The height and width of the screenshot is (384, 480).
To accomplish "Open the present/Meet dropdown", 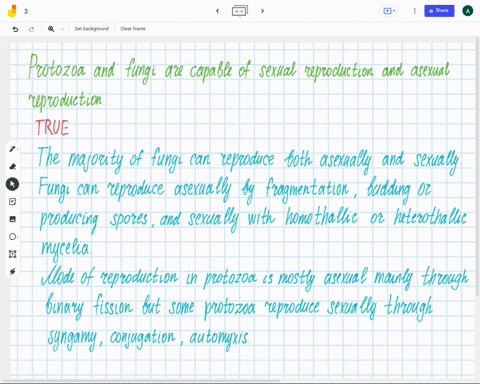I will pos(389,11).
